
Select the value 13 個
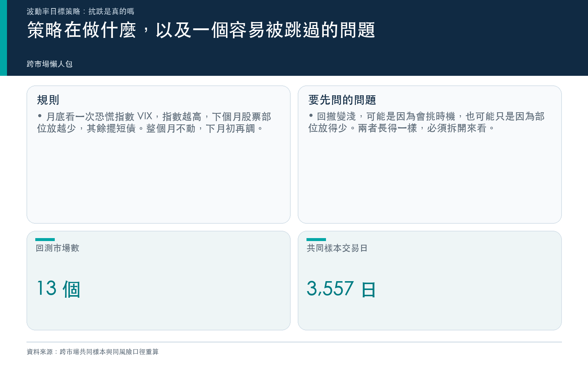tap(58, 289)
